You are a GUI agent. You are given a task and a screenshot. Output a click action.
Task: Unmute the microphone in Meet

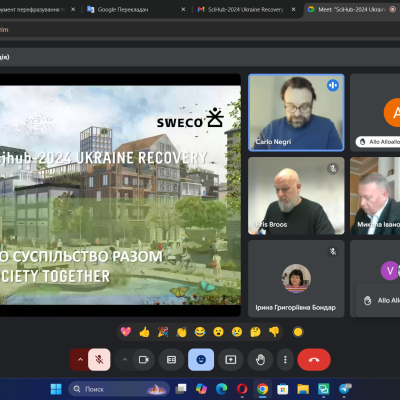[99, 360]
